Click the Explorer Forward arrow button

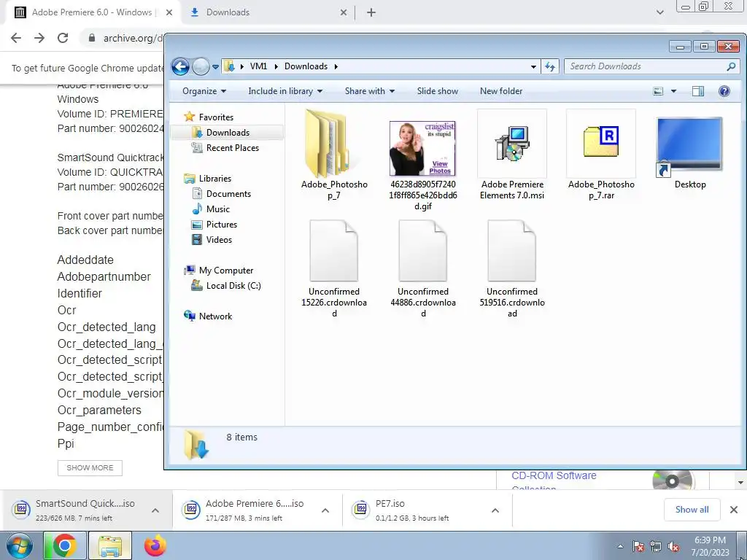point(201,66)
